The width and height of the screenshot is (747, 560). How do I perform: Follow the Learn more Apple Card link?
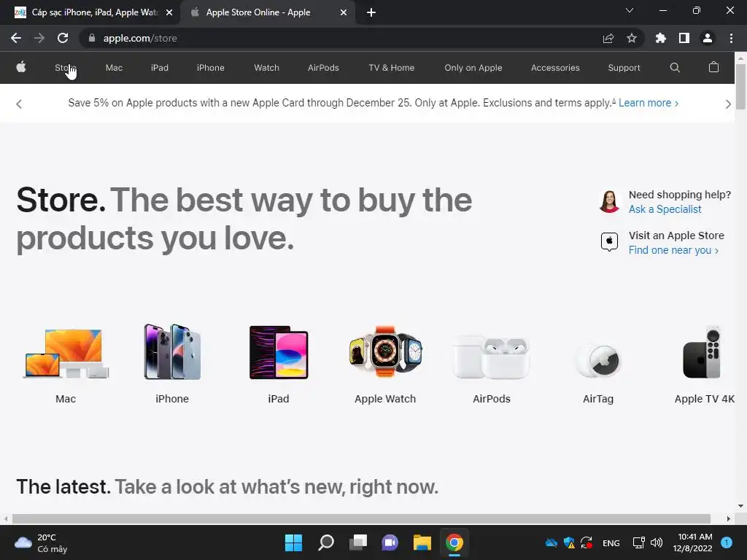coord(649,103)
